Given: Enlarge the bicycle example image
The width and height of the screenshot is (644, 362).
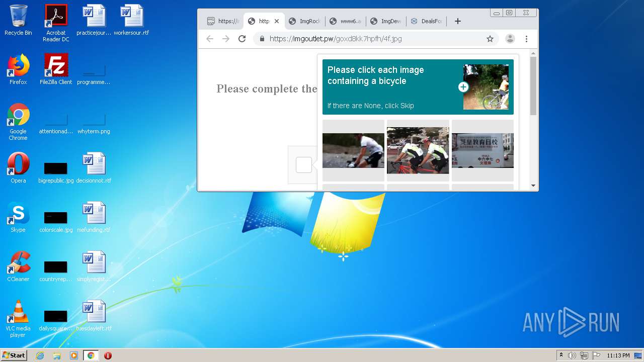Looking at the screenshot, I should pyautogui.click(x=486, y=87).
